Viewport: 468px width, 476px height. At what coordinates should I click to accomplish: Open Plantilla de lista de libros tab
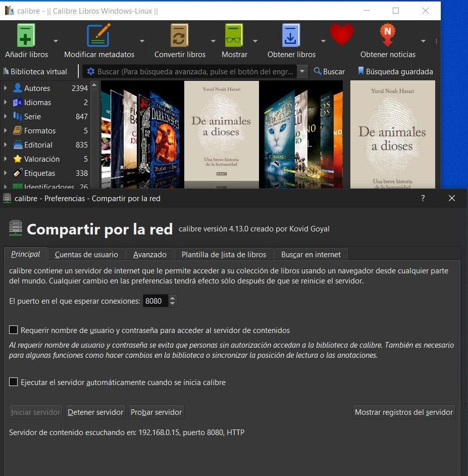224,254
